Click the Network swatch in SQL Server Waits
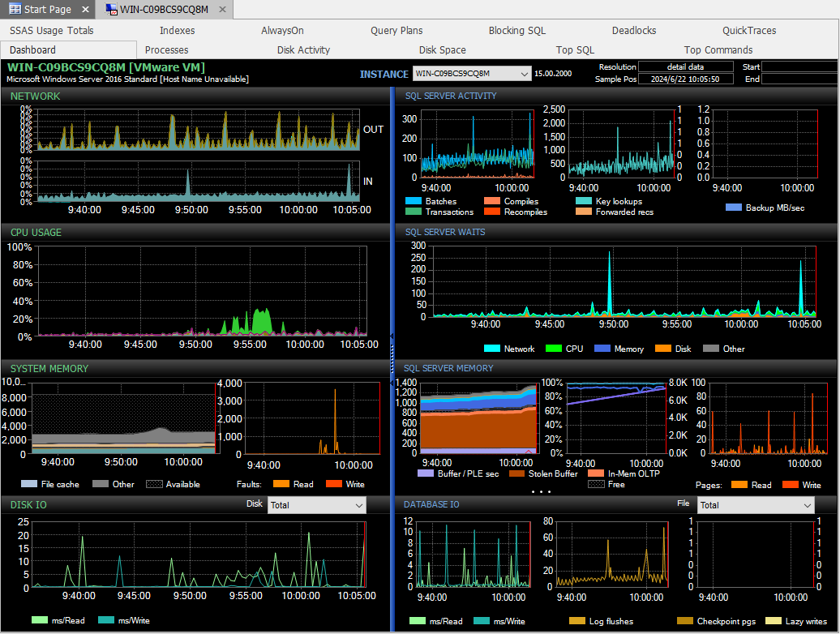The image size is (840, 634). (x=492, y=349)
